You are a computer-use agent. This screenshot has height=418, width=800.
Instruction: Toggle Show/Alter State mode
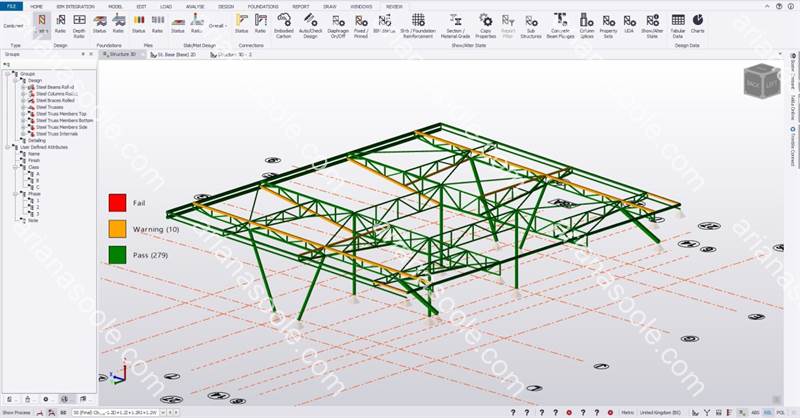pyautogui.click(x=652, y=26)
